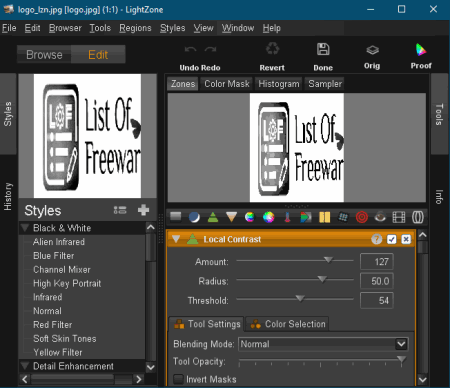This screenshot has width=450, height=388.
Task: Apply the Alien Infrared style
Action: pos(59,242)
